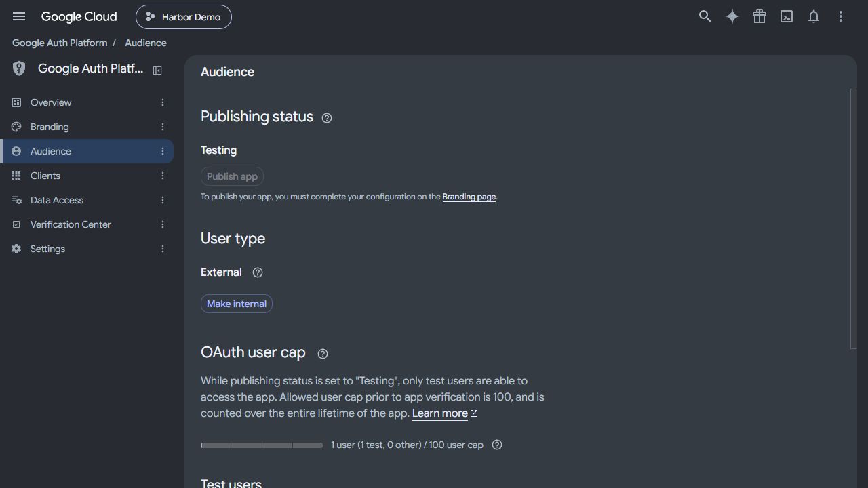Navigate to Verification Center
Image resolution: width=868 pixels, height=488 pixels.
[87, 224]
